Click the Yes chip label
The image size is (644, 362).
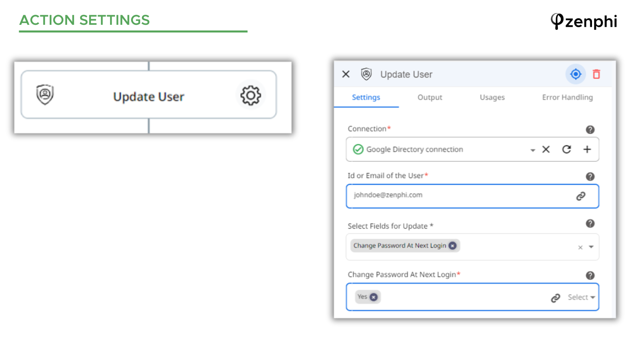362,297
